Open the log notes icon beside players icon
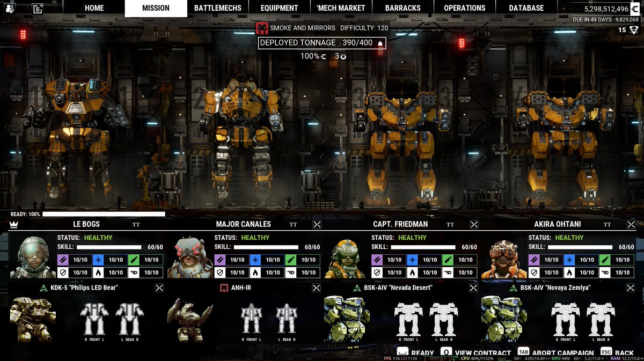 [x=38, y=8]
